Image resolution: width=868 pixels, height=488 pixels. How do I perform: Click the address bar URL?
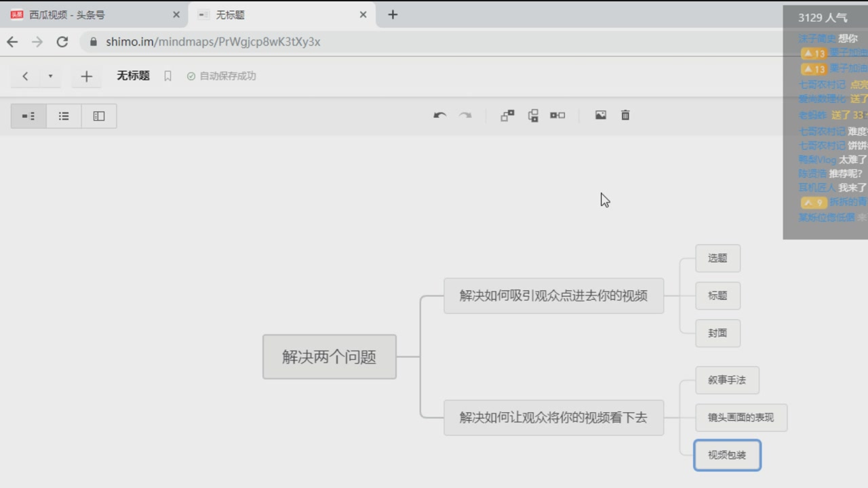(213, 41)
